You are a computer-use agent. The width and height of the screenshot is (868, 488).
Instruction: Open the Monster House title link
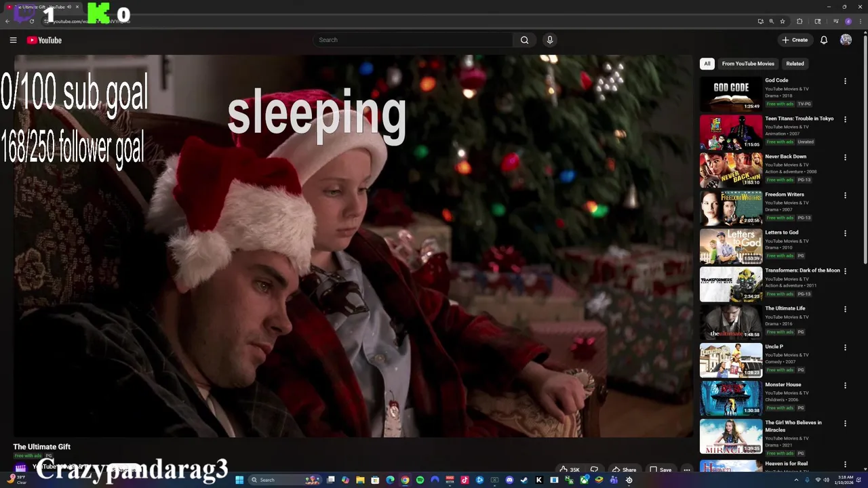click(x=783, y=384)
